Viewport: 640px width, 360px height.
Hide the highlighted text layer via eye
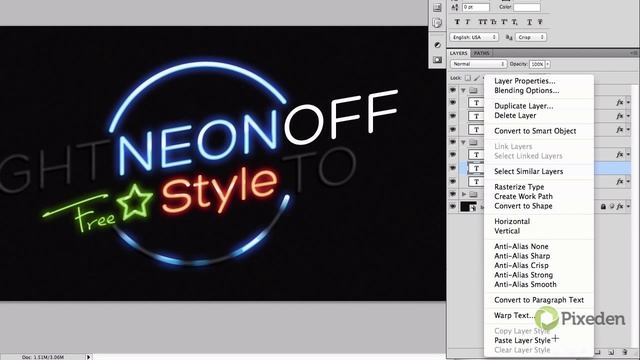click(453, 168)
